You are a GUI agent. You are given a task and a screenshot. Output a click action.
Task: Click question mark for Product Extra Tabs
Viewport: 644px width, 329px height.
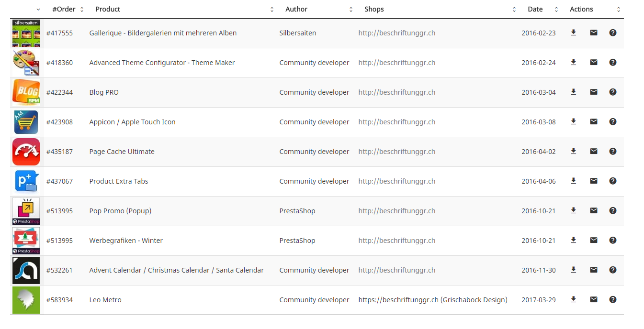[x=612, y=181]
